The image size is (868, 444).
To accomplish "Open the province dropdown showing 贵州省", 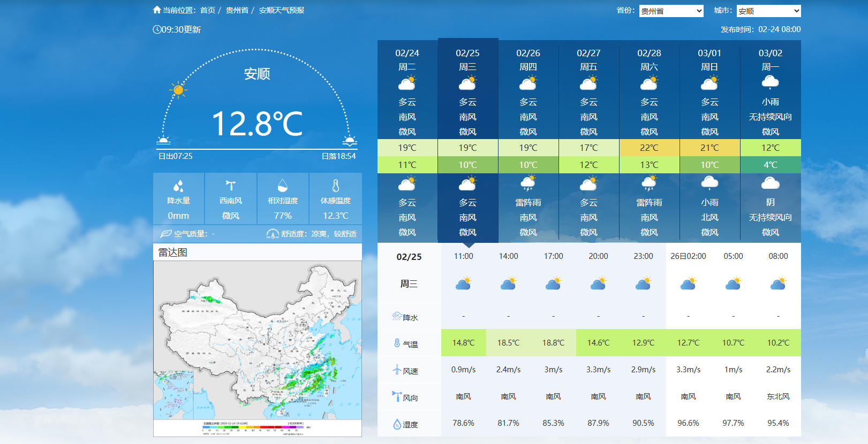I will [x=671, y=11].
